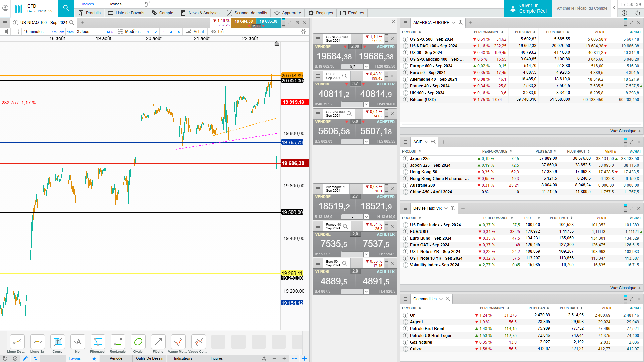Select the Ovale drawing tool
644x362 pixels.
(138, 342)
